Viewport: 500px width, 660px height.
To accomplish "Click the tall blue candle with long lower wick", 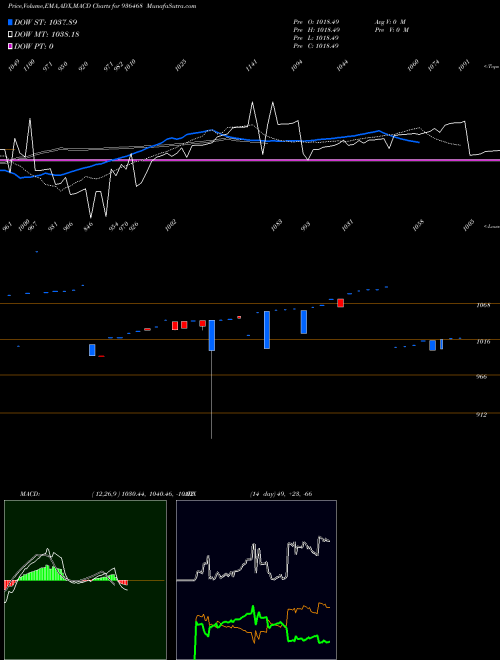I will [x=212, y=335].
